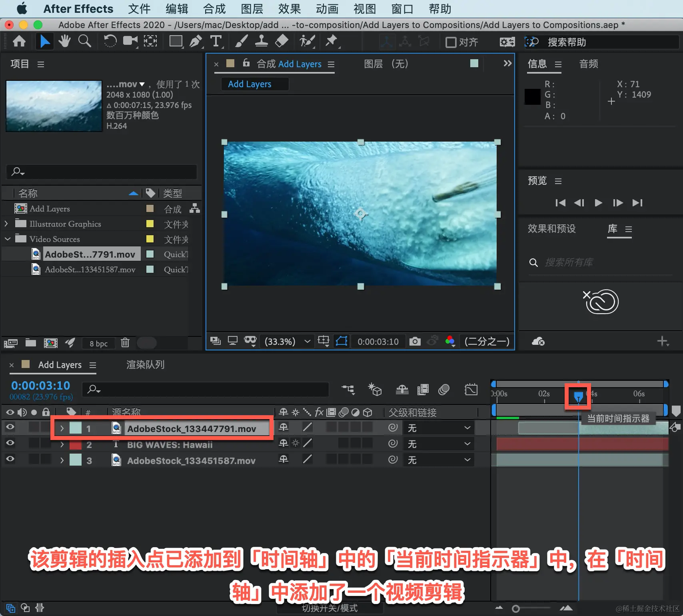Open parent dropdown for layer 3
The height and width of the screenshot is (616, 683).
[x=439, y=460]
